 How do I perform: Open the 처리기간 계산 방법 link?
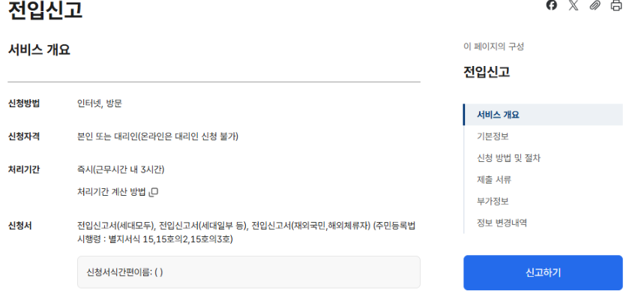click(x=111, y=192)
